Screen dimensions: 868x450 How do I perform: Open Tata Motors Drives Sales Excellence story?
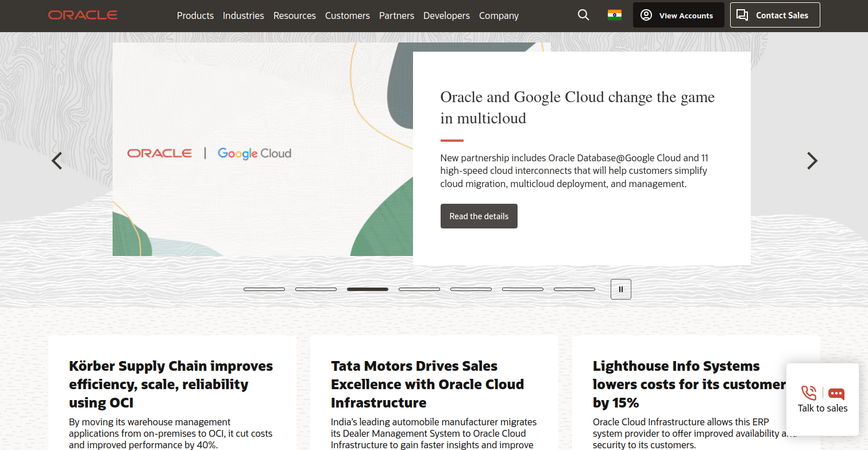tap(427, 384)
